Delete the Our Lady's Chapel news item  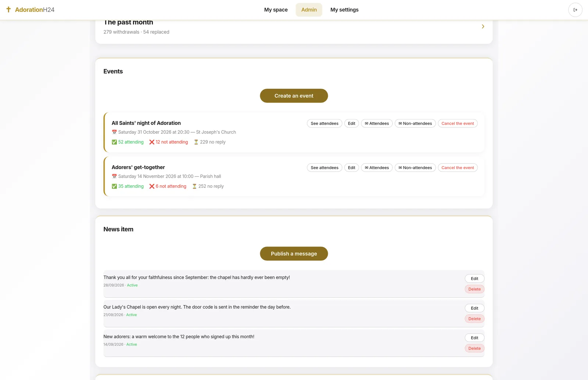click(474, 319)
